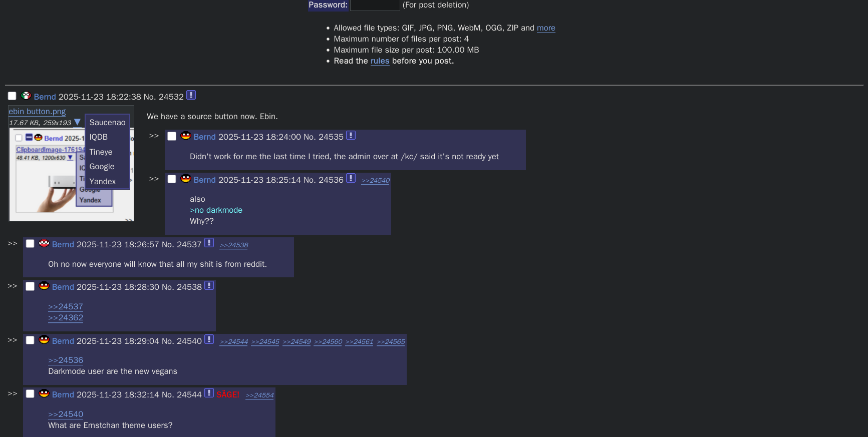The image size is (868, 437).
Task: Open the ebin button.png file link
Action: pos(37,112)
